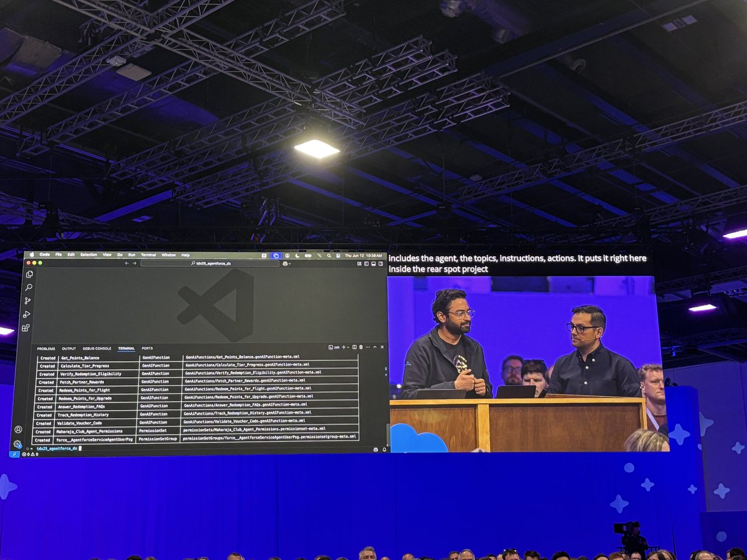Image resolution: width=747 pixels, height=560 pixels.
Task: Open the Search view in the activity bar
Action: (x=29, y=287)
